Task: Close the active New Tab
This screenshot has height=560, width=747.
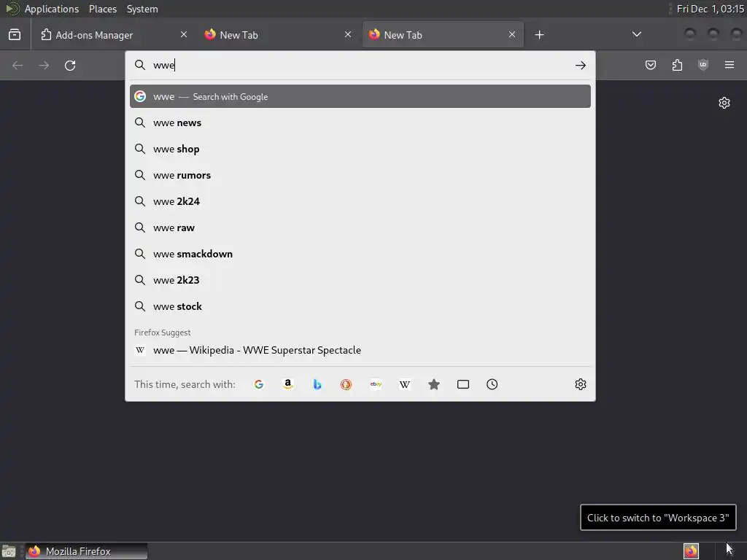Action: [x=511, y=34]
